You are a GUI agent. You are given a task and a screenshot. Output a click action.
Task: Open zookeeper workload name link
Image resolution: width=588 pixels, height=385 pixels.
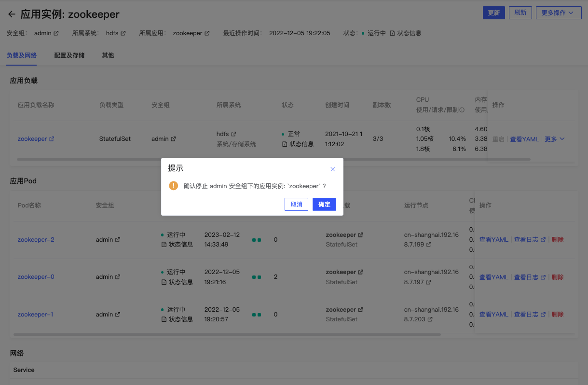(x=32, y=139)
